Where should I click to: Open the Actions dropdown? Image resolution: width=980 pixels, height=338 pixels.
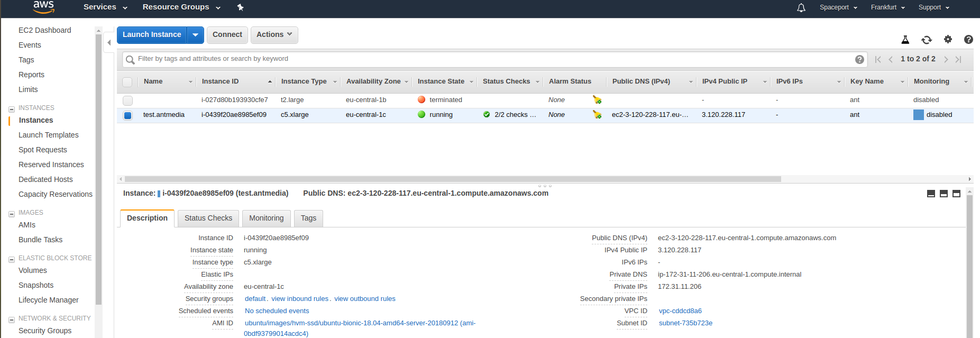click(274, 35)
